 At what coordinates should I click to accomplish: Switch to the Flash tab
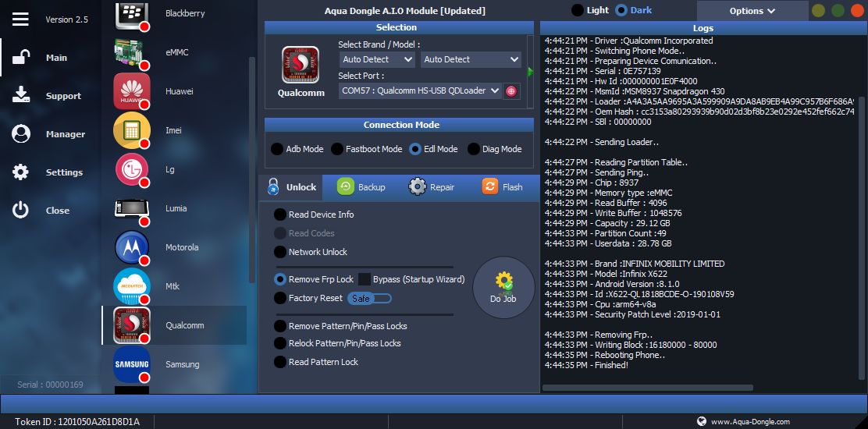503,187
